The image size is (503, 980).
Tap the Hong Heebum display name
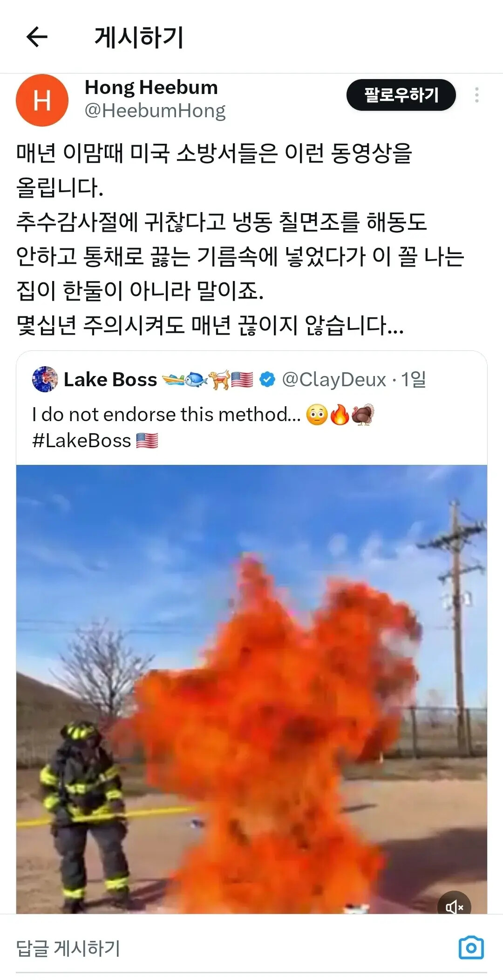point(151,87)
